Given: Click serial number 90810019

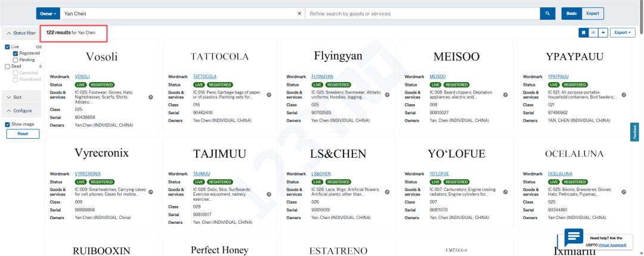Looking at the screenshot, I should coord(321,210).
